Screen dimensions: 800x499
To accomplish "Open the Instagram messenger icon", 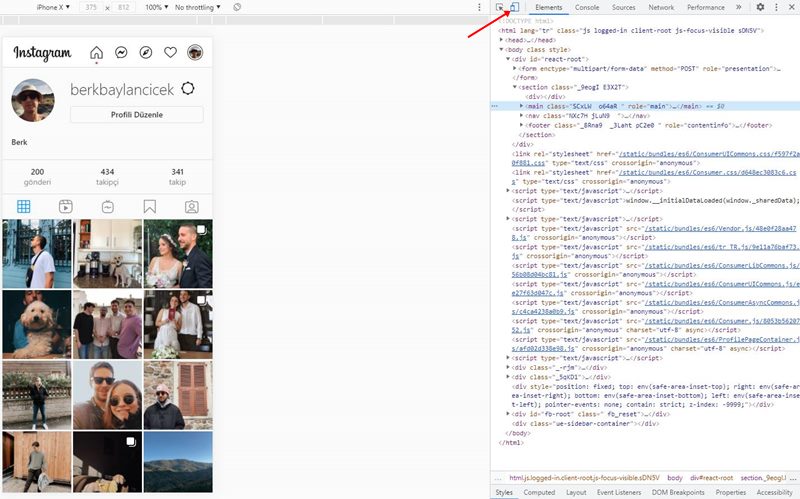I will click(x=121, y=53).
